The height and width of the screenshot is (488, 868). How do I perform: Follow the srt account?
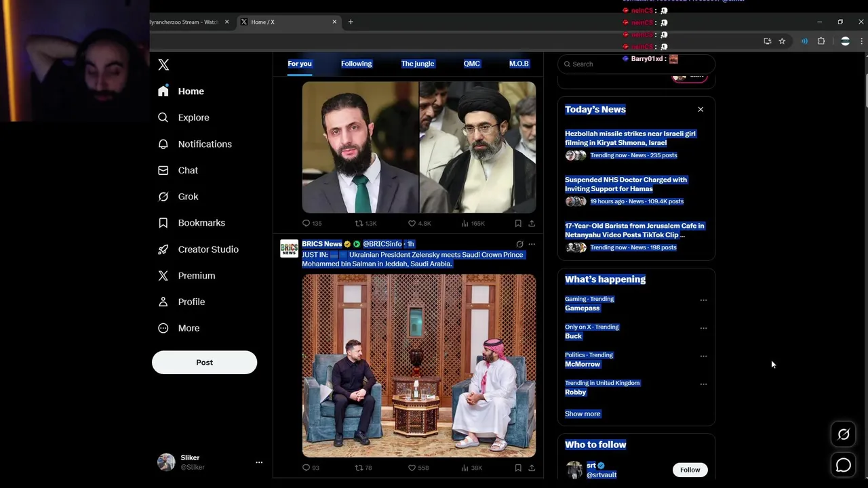[x=690, y=470]
